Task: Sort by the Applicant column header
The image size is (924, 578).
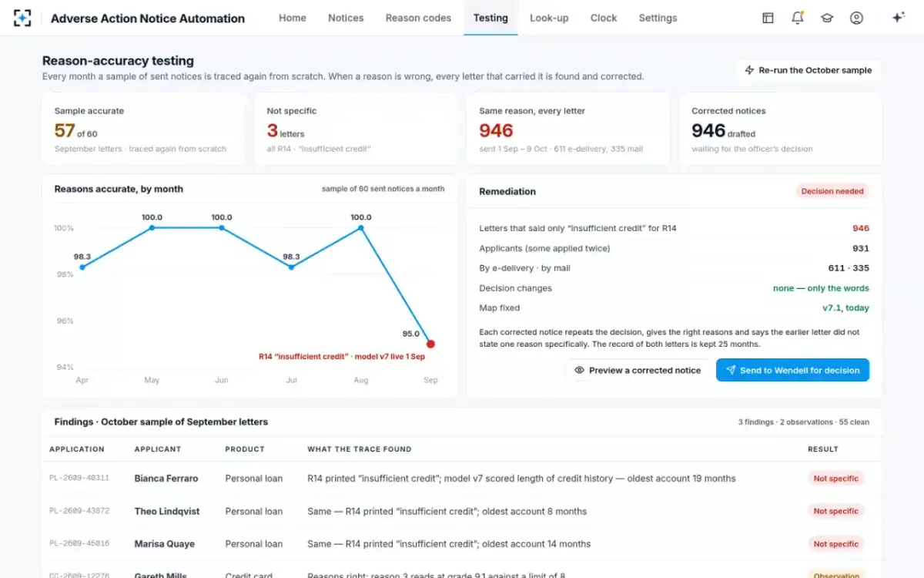Action: pyautogui.click(x=158, y=449)
